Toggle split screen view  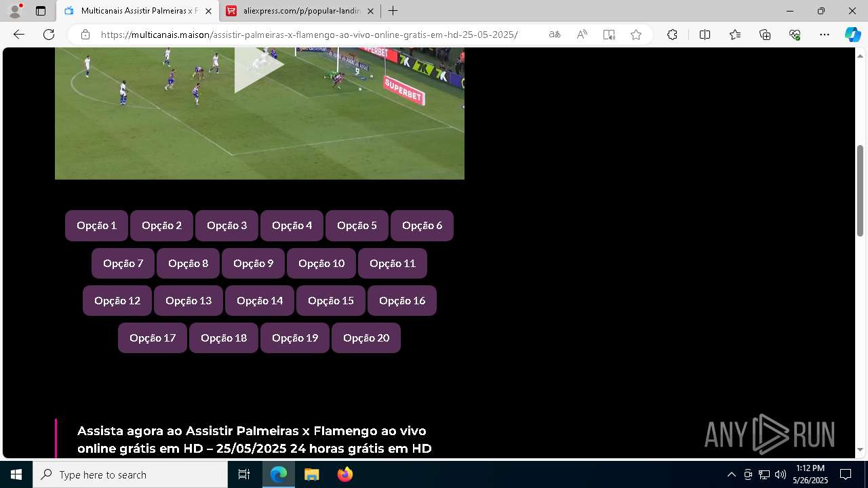[705, 35]
